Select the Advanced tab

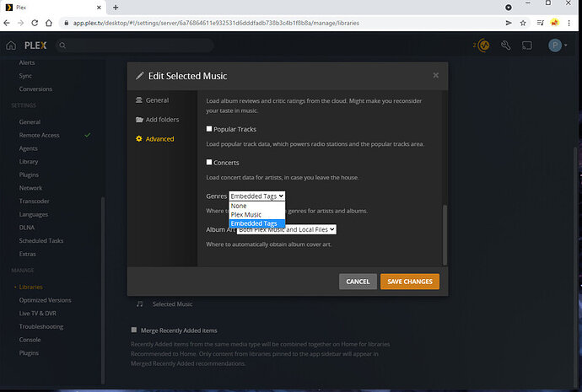155,139
